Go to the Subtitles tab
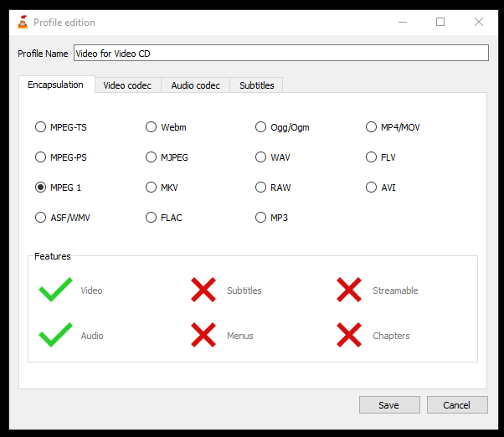This screenshot has width=504, height=437. 256,85
